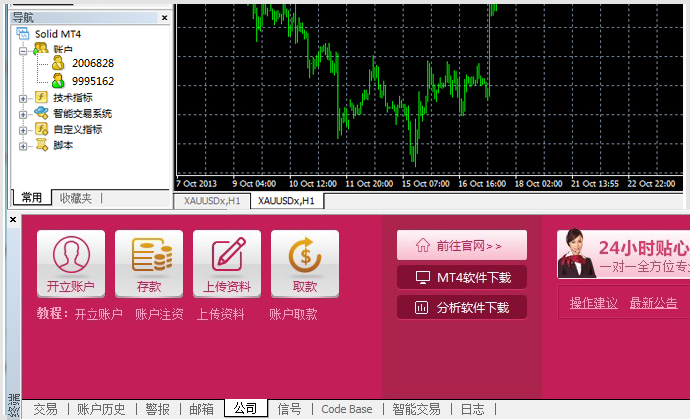Select the Solid MT4 root label
Image resolution: width=690 pixels, height=420 pixels.
coord(58,34)
